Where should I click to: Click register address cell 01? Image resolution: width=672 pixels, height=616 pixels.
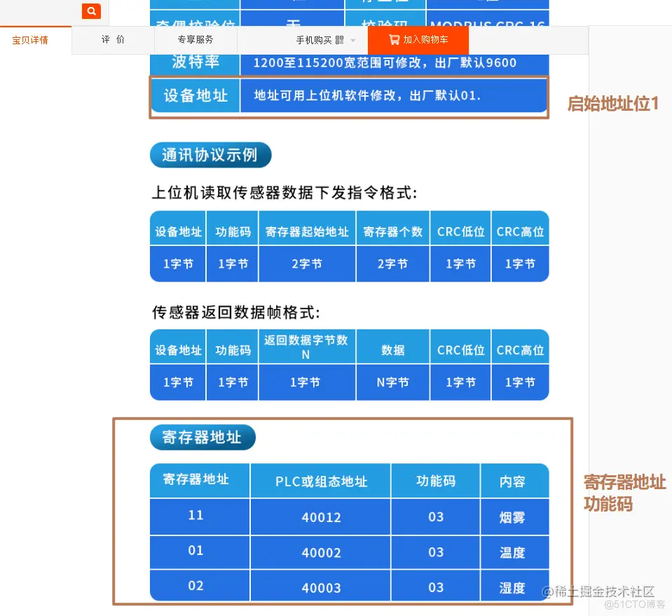(x=200, y=552)
